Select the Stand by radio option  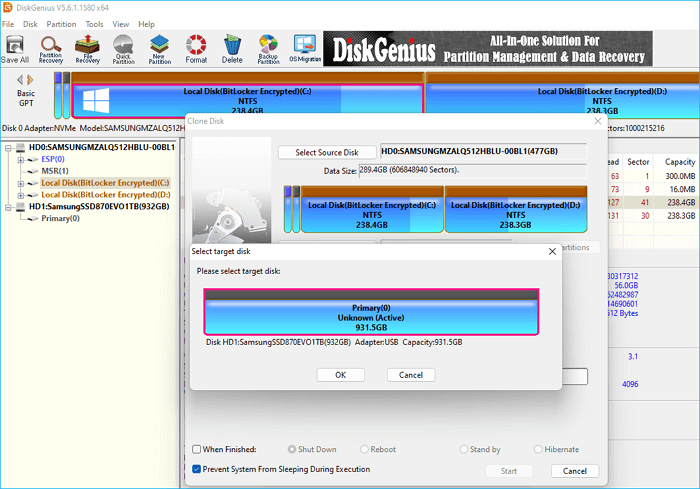coord(464,449)
